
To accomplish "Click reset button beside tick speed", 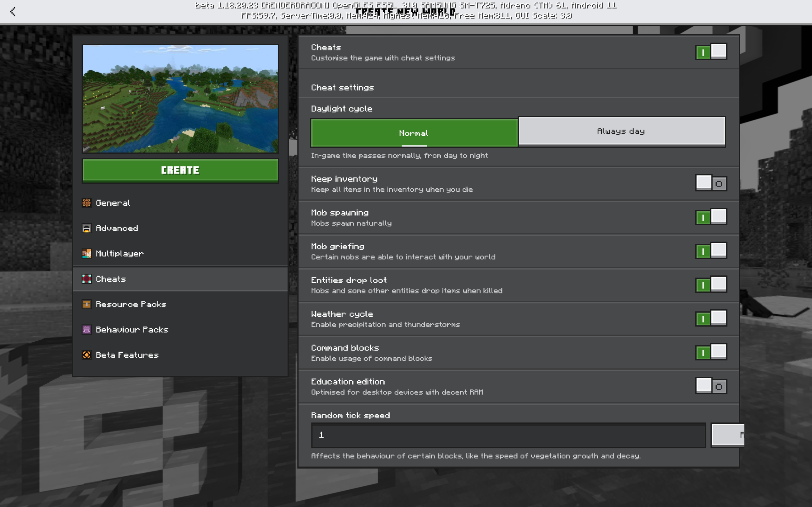I will tap(727, 435).
